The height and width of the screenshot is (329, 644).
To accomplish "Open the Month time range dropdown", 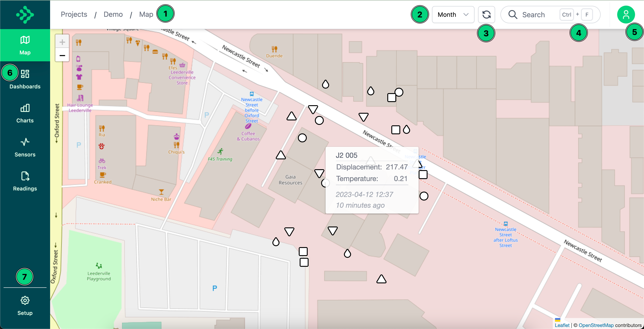I will point(453,15).
